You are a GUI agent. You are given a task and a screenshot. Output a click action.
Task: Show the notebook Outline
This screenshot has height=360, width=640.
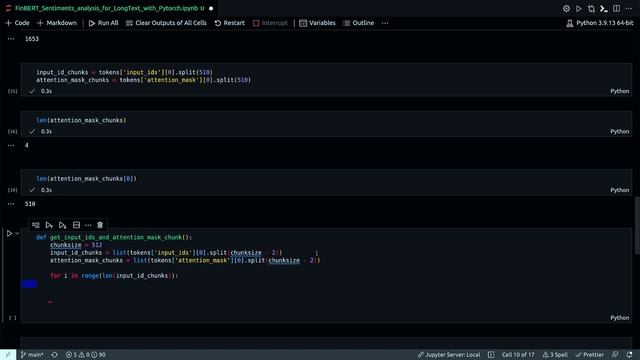[358, 23]
